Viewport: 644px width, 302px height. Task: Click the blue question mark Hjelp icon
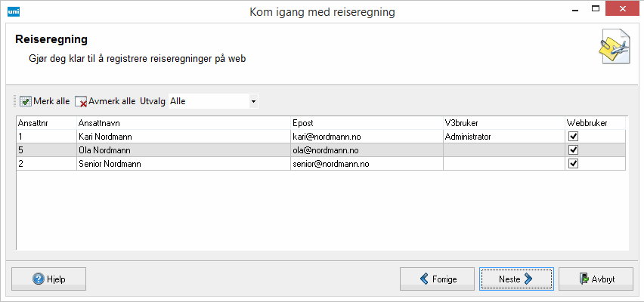click(x=38, y=279)
